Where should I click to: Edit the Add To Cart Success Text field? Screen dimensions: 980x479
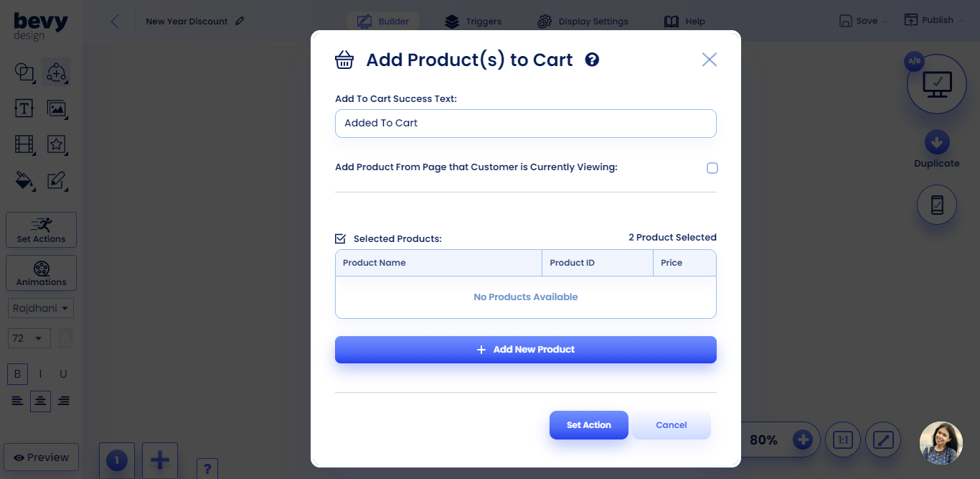[x=526, y=123]
